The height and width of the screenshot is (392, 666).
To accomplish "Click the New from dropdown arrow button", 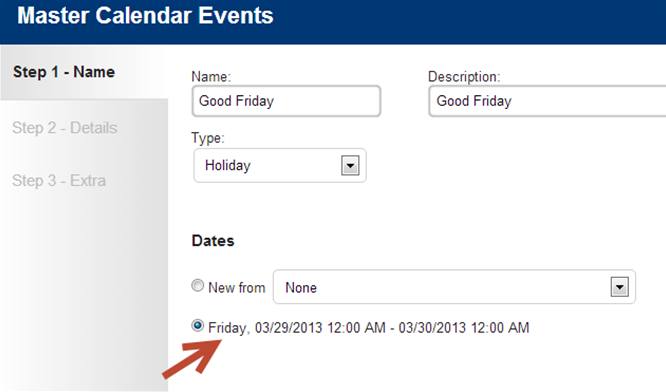I will pos(619,287).
